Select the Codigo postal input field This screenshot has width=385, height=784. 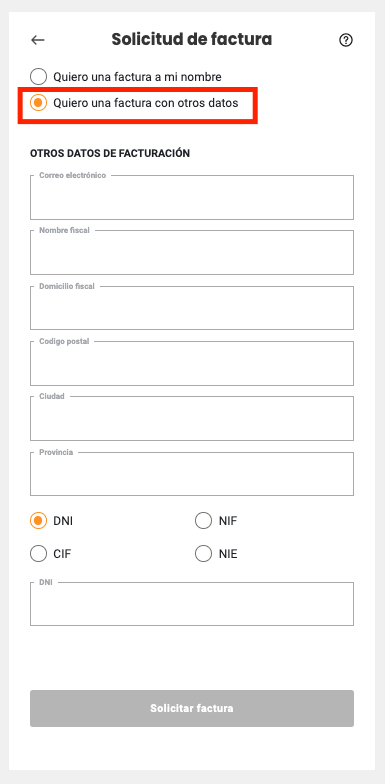pyautogui.click(x=192, y=364)
